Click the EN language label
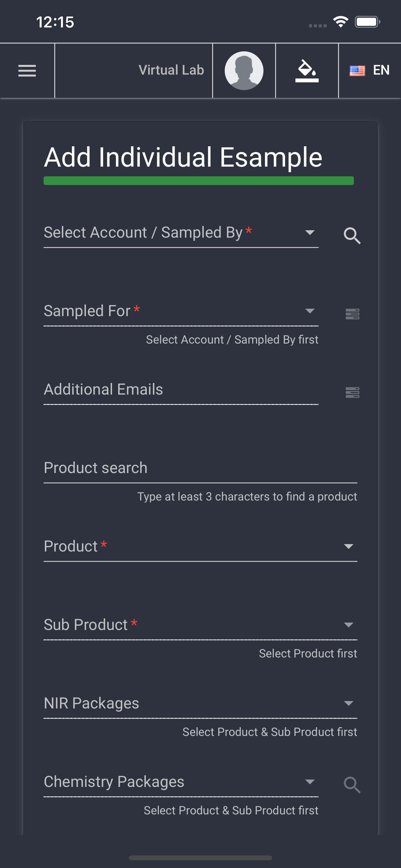The height and width of the screenshot is (868, 401). pos(381,70)
